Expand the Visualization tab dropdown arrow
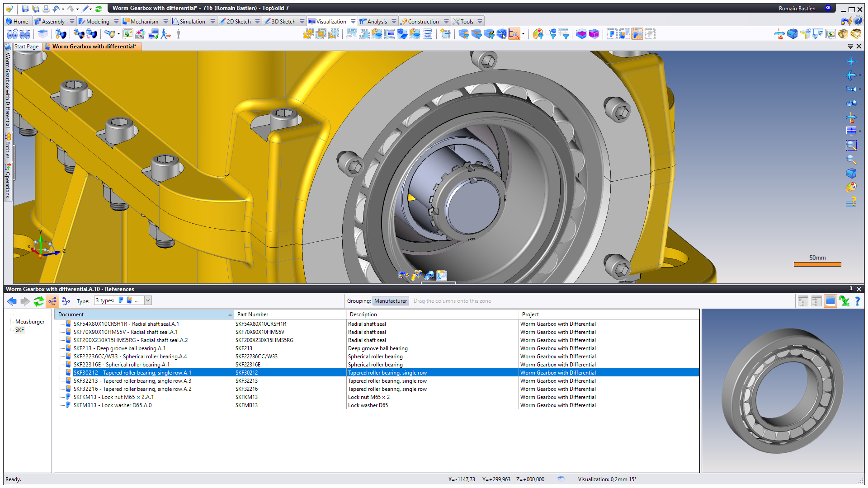868x488 pixels. [353, 21]
